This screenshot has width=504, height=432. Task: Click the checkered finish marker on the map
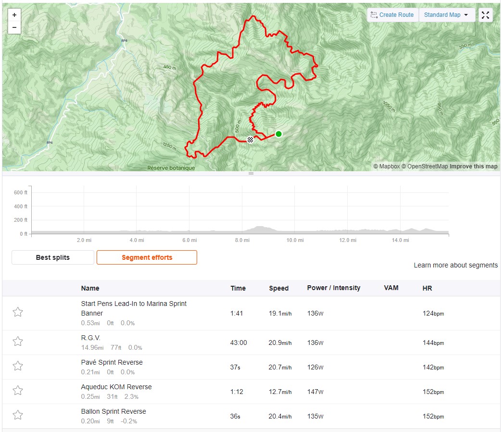coord(250,140)
